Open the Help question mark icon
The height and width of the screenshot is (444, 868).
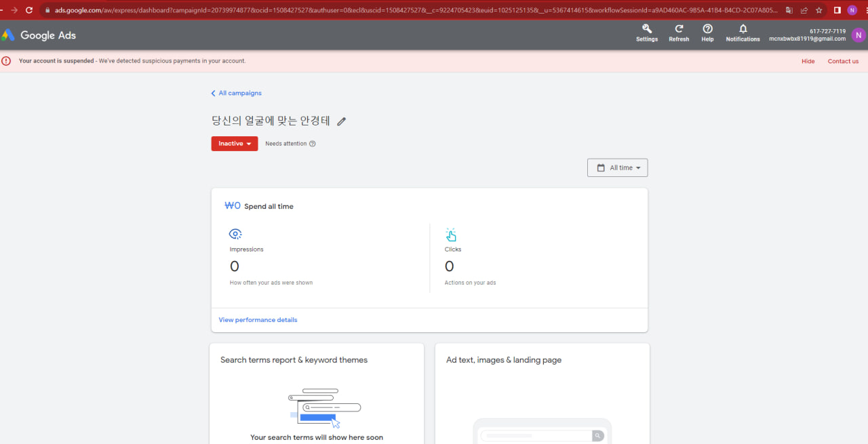point(707,29)
